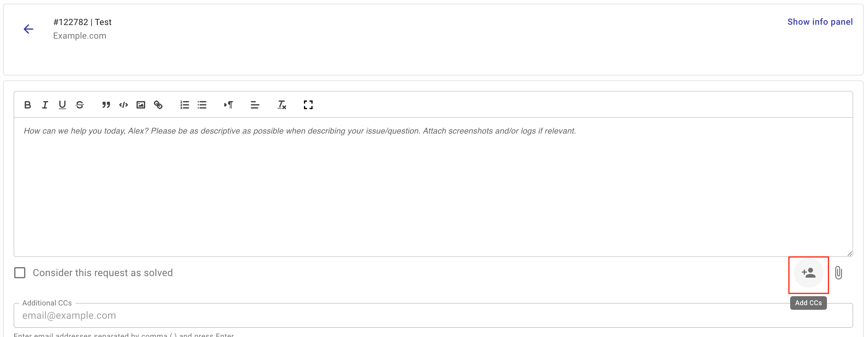Screen dimensions: 868x337
Task: Toggle underline formatting
Action: tap(62, 105)
